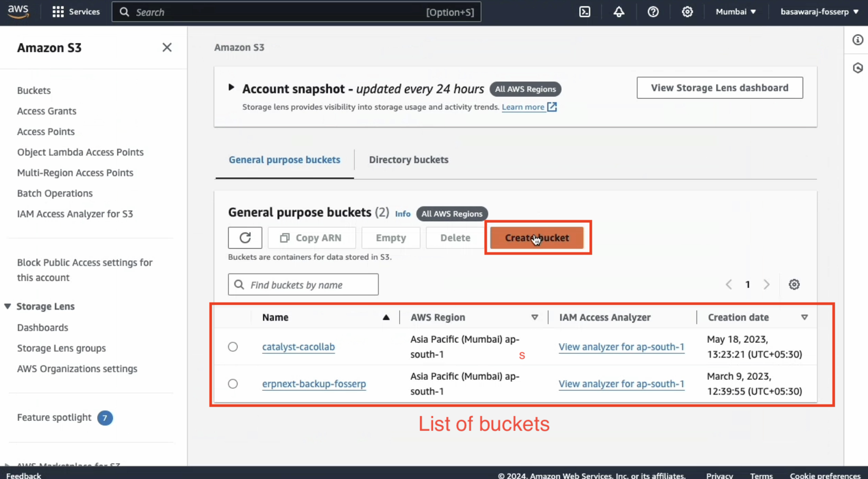The width and height of the screenshot is (868, 479).
Task: Open the Learn more external link icon
Action: click(552, 107)
